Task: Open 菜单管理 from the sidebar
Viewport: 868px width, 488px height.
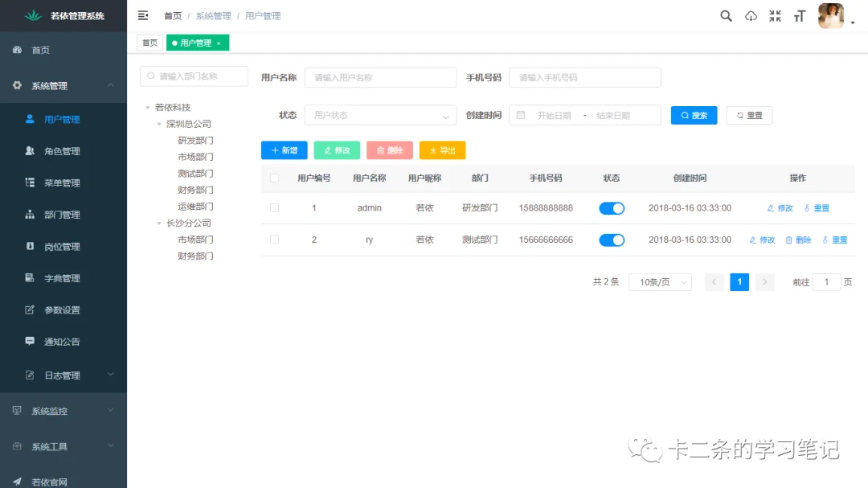Action: click(x=62, y=182)
